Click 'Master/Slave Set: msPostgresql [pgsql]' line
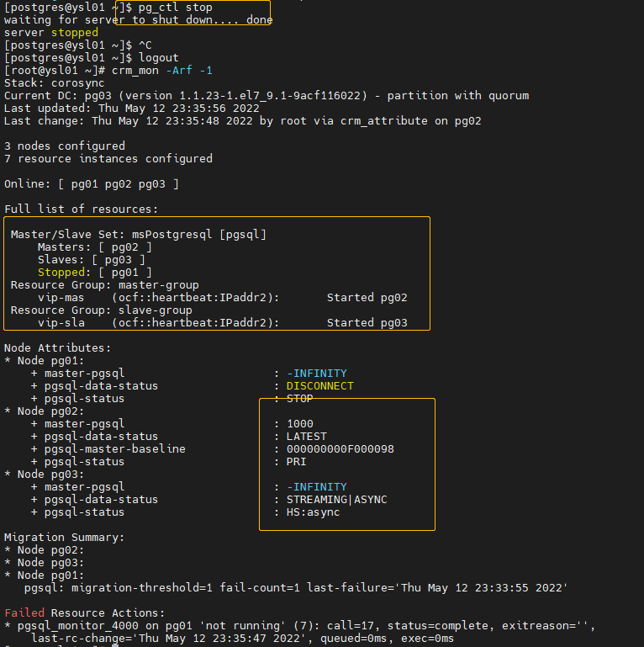This screenshot has width=644, height=647. (139, 235)
